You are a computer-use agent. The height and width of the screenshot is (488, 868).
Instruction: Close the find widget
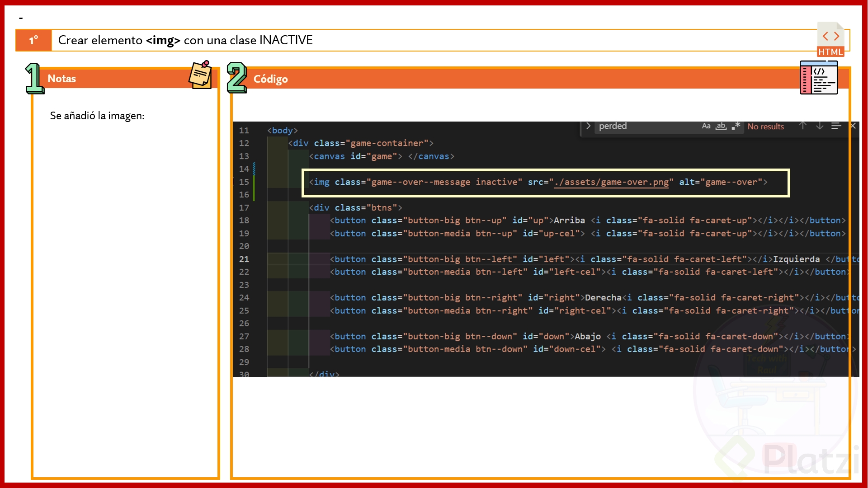(853, 126)
